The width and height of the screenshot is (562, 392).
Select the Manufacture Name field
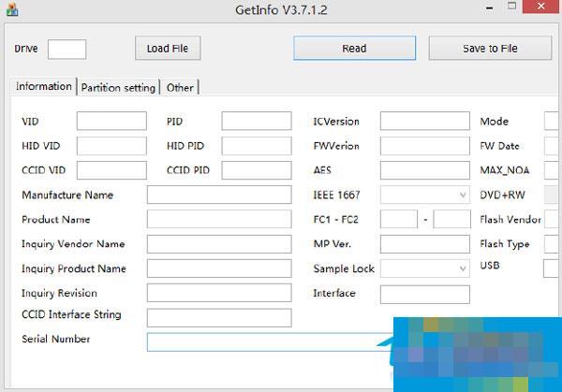click(218, 195)
